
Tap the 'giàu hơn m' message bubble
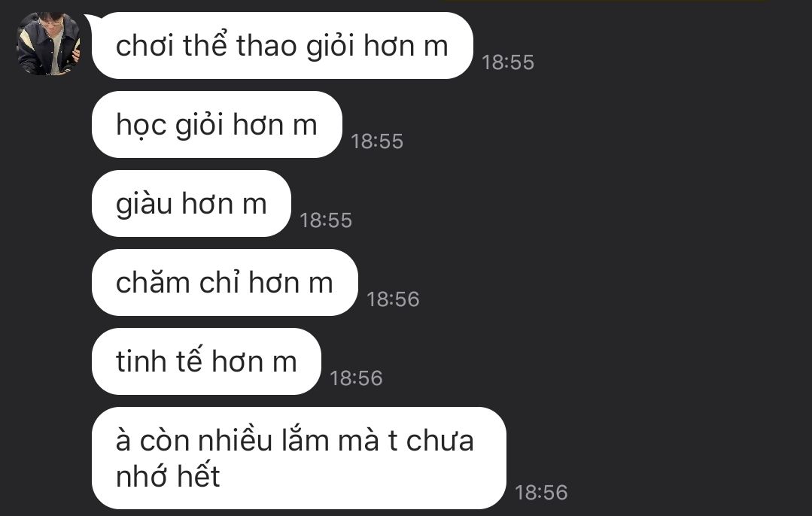coord(191,203)
